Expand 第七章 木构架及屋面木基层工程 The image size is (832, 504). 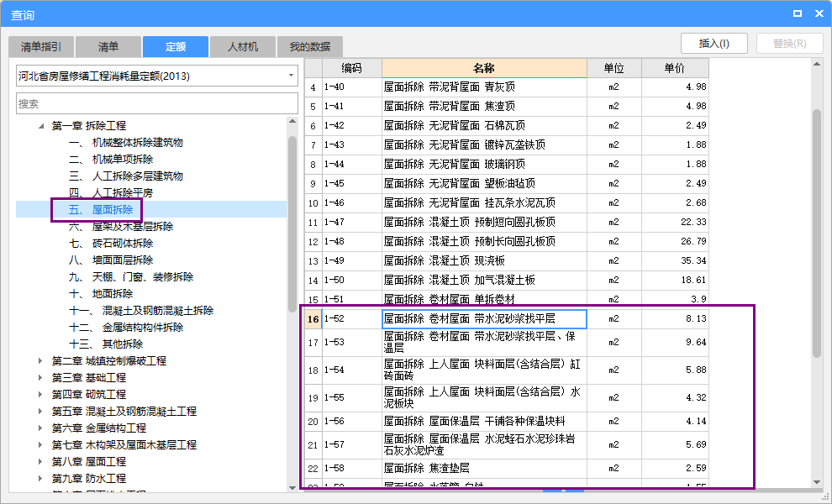[41, 444]
